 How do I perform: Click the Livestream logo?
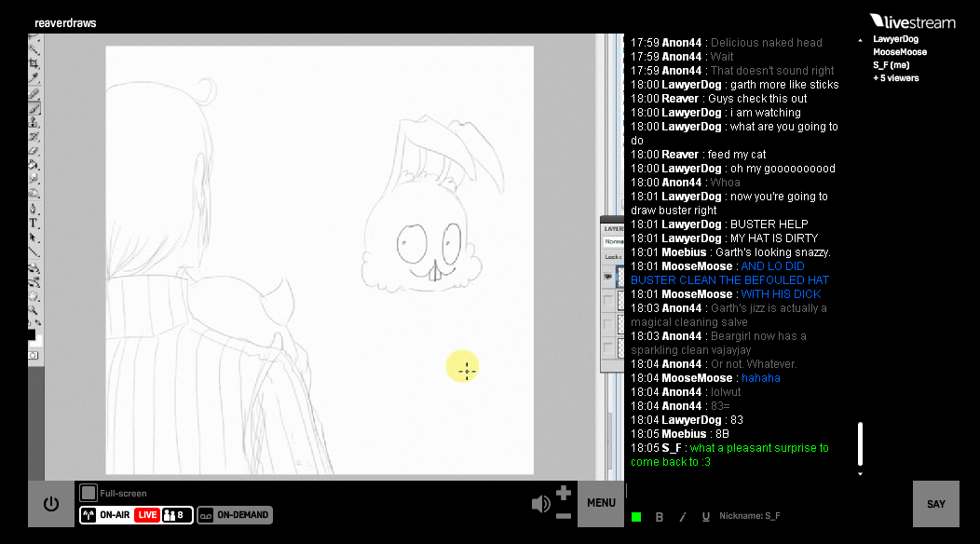[912, 20]
